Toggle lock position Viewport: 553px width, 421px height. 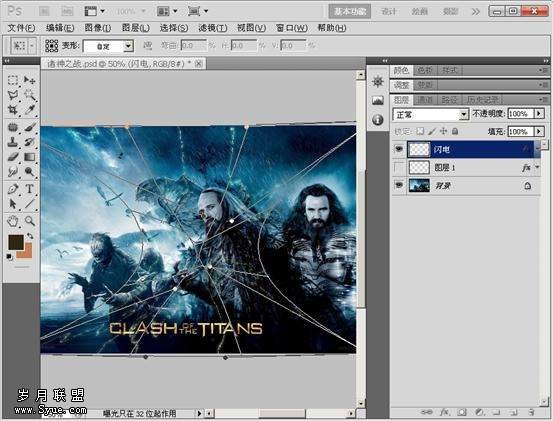444,131
